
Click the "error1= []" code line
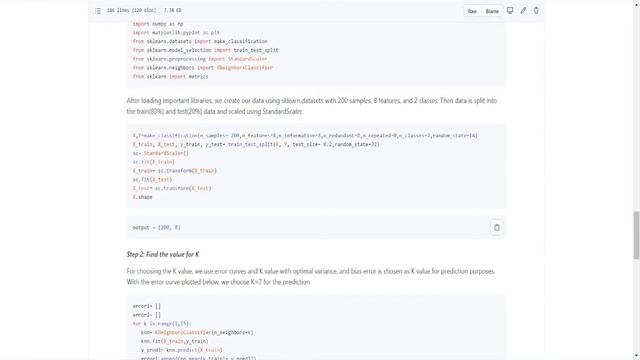point(147,306)
